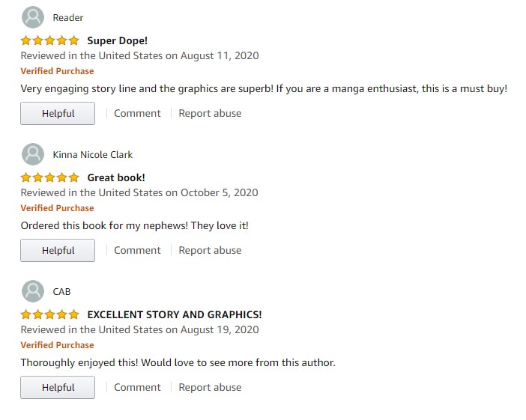Comment on CAB's review
Image resolution: width=526 pixels, height=420 pixels.
[x=137, y=388]
